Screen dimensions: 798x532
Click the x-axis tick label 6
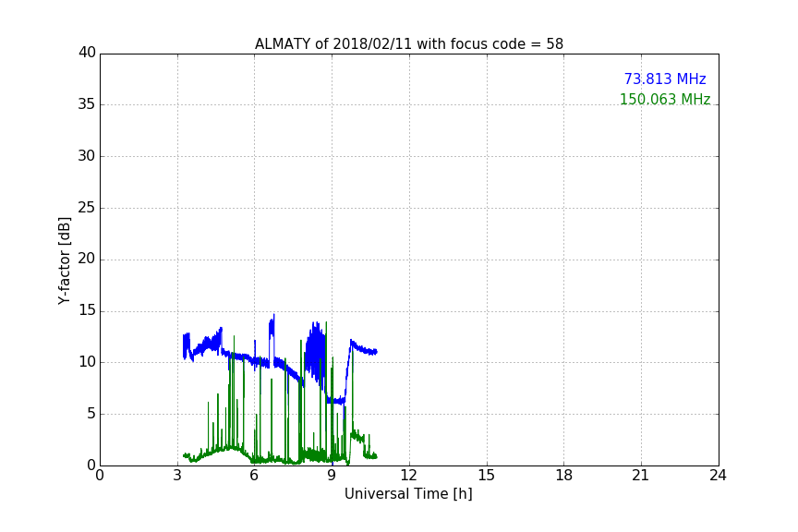(255, 476)
